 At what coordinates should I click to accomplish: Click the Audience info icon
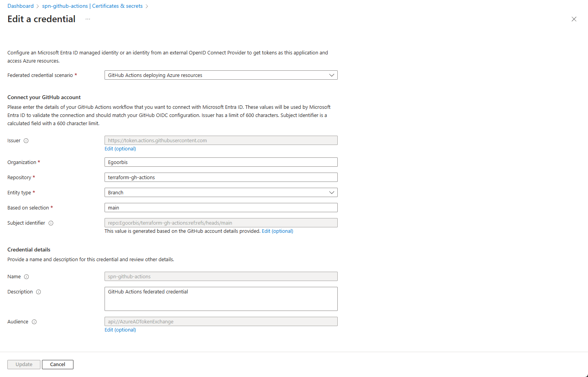click(x=34, y=322)
